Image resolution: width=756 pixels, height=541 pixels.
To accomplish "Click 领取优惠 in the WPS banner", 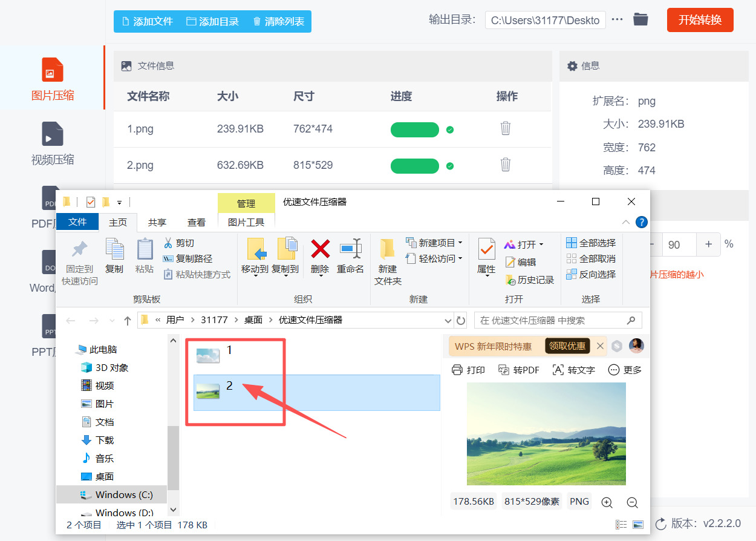I will pyautogui.click(x=569, y=346).
